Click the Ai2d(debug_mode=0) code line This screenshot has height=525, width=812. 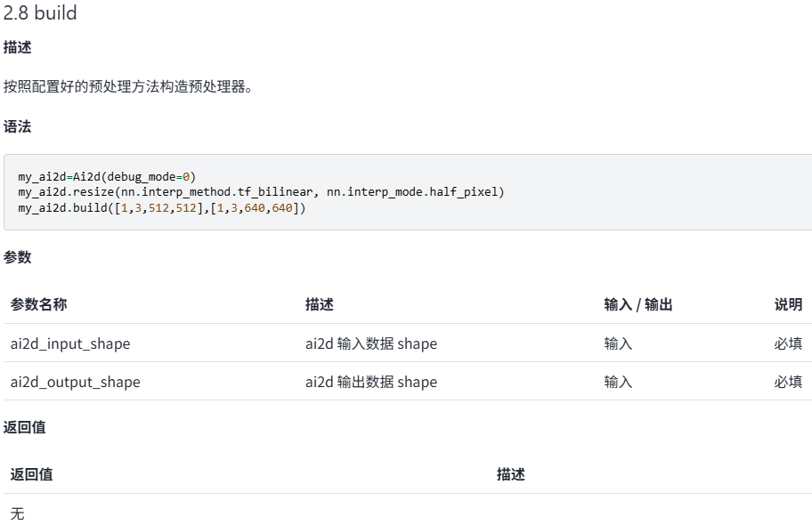(x=107, y=177)
